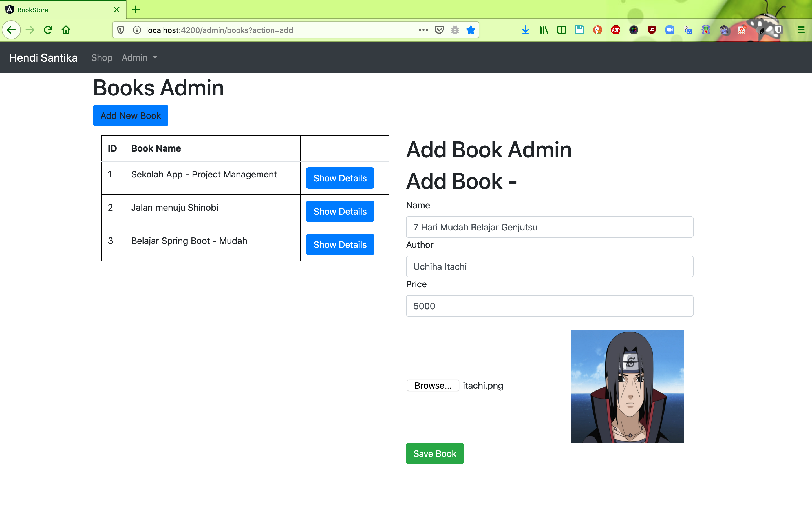Image resolution: width=812 pixels, height=507 pixels.
Task: Open page actions three-dot menu
Action: point(423,30)
